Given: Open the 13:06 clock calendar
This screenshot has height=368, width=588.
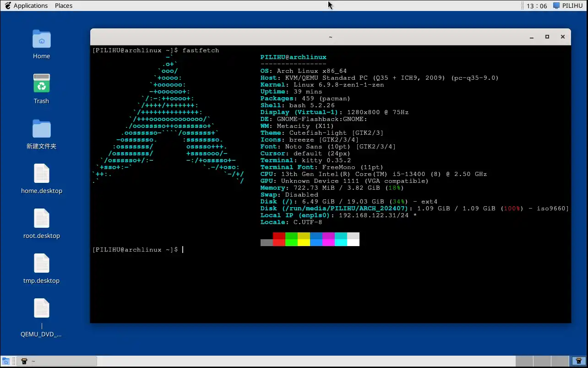Looking at the screenshot, I should point(536,6).
